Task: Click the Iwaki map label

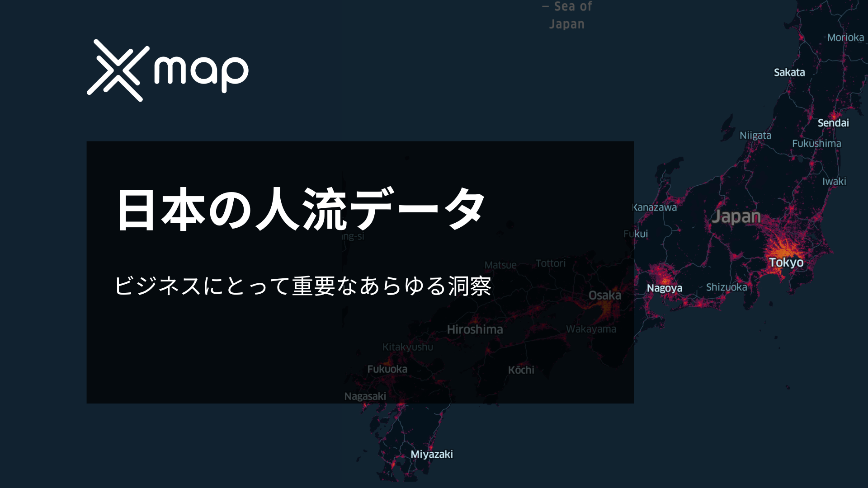Action: point(834,182)
